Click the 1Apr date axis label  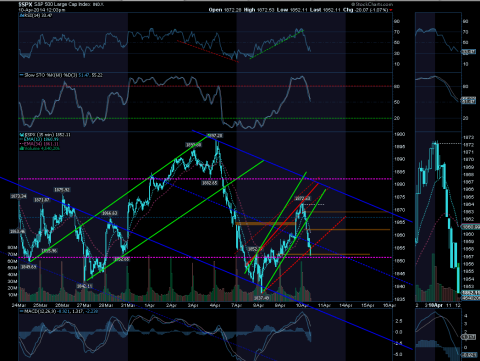150,305
